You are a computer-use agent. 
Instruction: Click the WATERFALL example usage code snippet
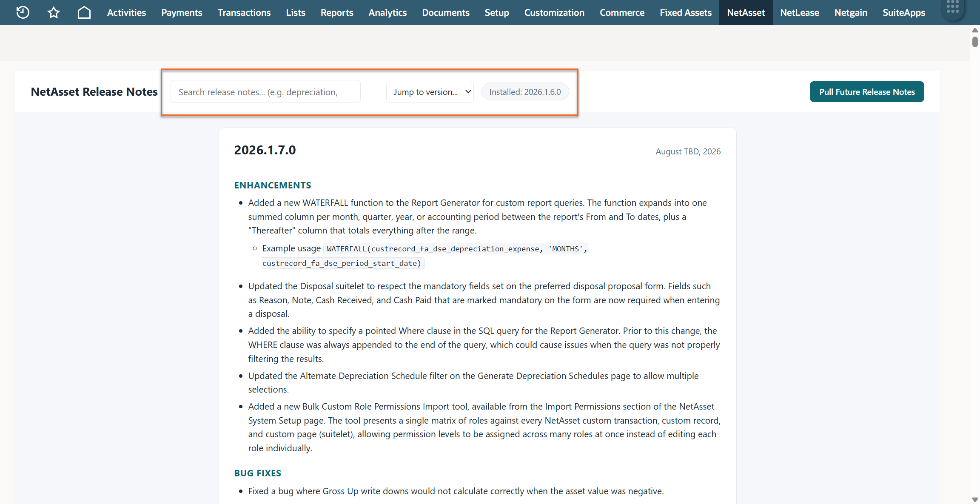point(425,256)
